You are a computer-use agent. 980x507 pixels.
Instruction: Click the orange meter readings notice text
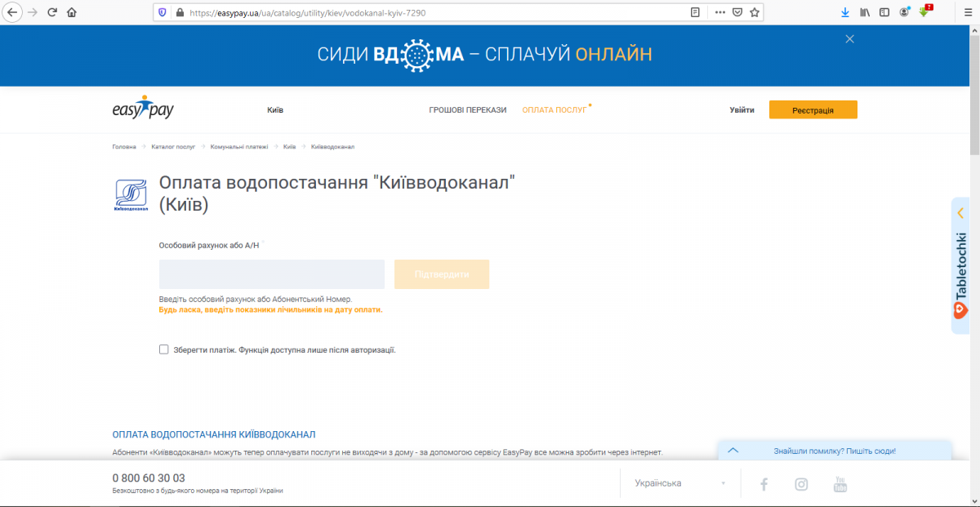[270, 310]
